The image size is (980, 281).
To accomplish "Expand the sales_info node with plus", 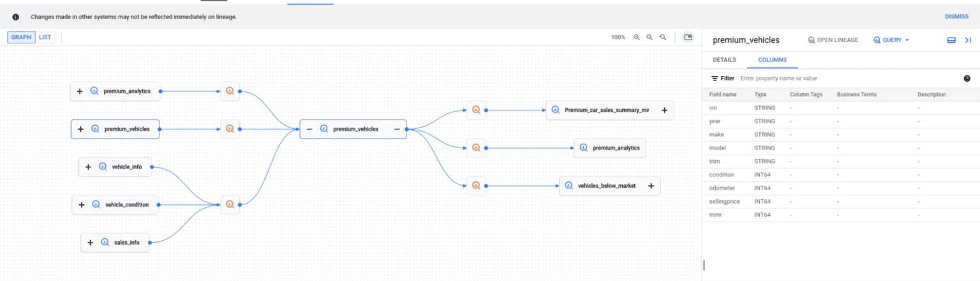I will 90,243.
